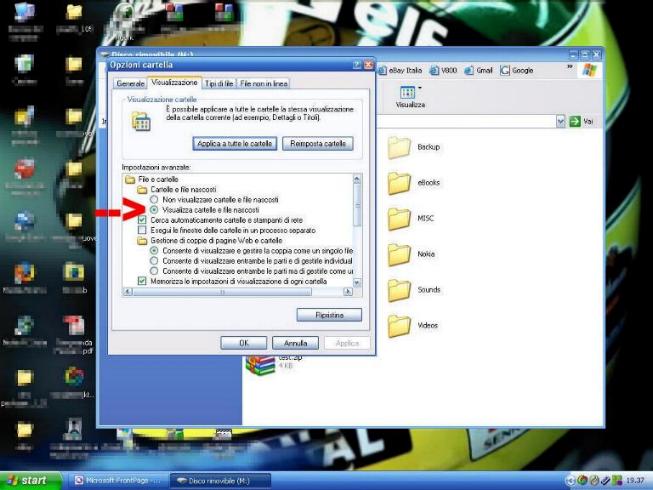The image size is (653, 490).
Task: Click 'Gestione di coppie di pagine Web' node
Action: click(x=210, y=241)
